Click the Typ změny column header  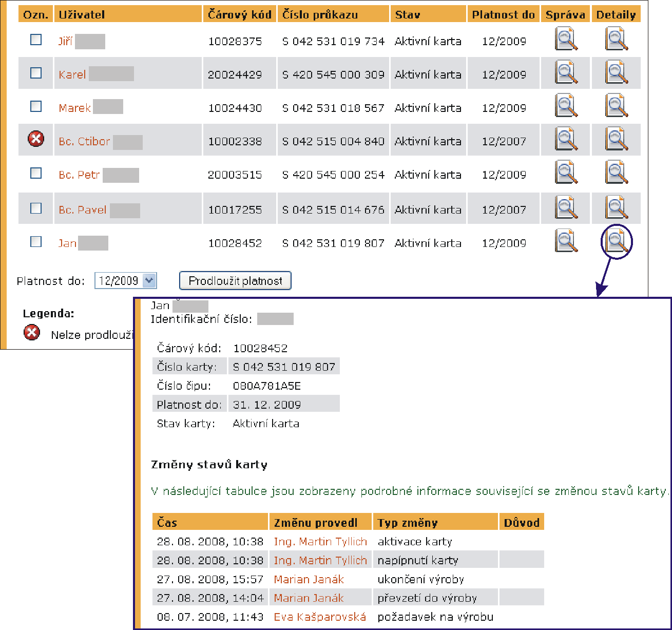point(436,523)
